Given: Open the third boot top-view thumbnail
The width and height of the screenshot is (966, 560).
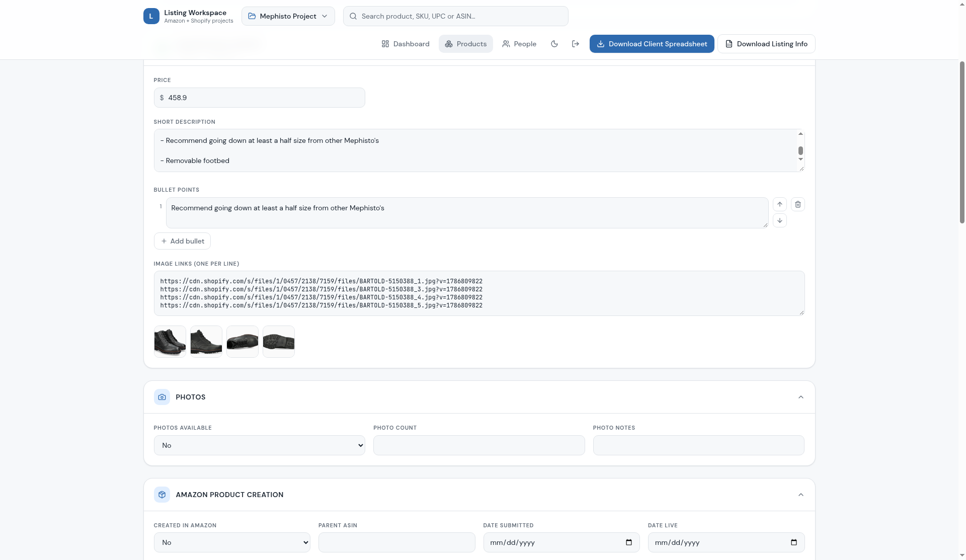Looking at the screenshot, I should pyautogui.click(x=243, y=342).
